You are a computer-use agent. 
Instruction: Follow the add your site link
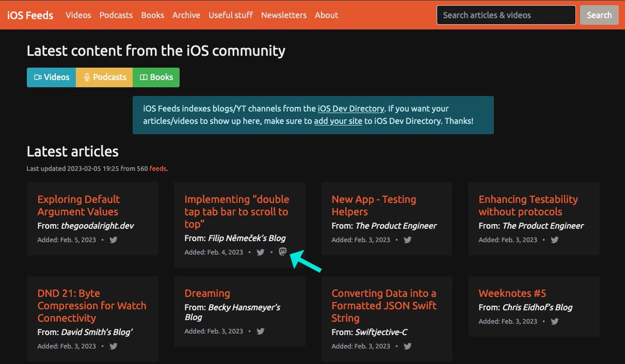click(338, 121)
